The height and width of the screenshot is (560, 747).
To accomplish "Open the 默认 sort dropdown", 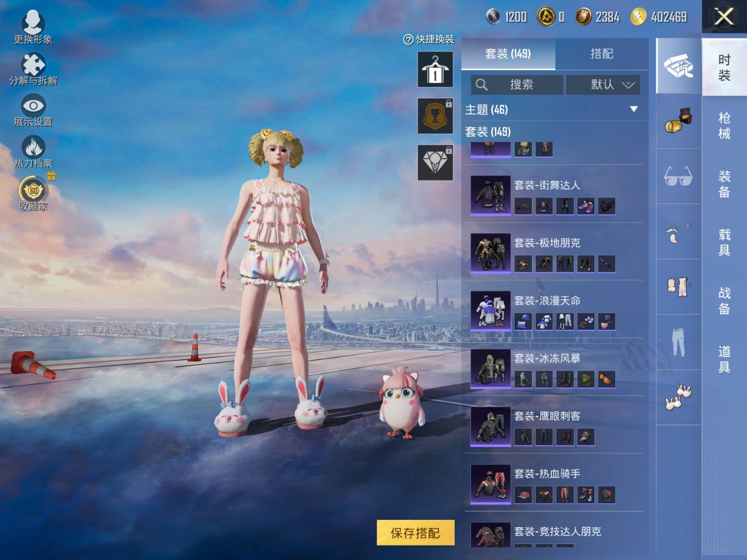I will [x=603, y=85].
